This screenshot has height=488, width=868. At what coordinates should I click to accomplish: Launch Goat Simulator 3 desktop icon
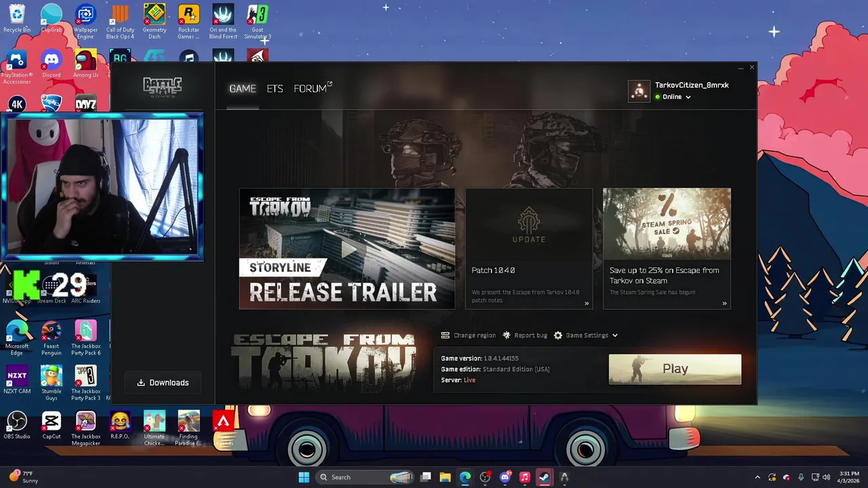click(258, 22)
